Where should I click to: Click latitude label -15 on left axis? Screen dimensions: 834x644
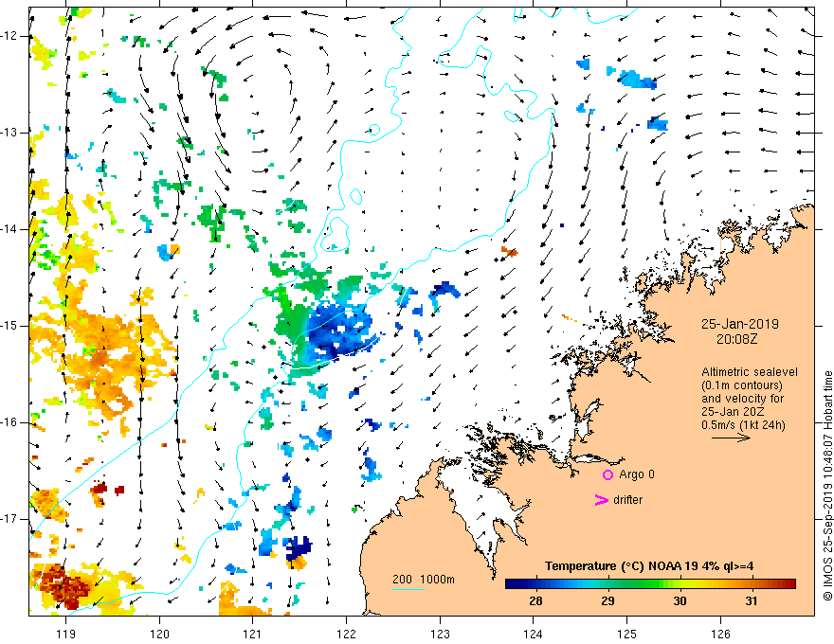[x=9, y=326]
